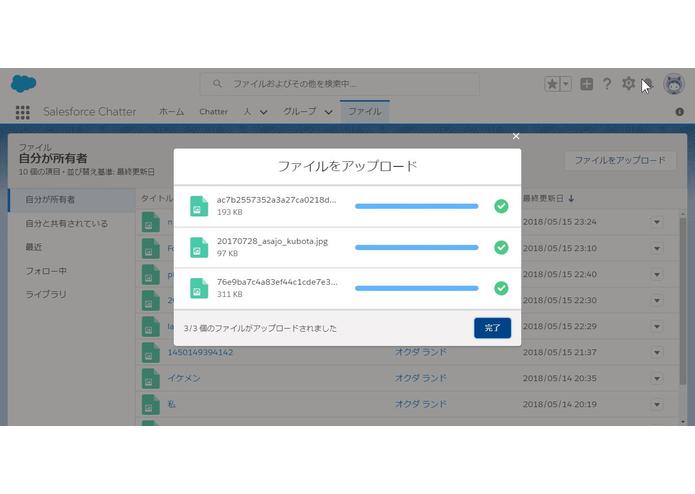Click file icon in 2018/05/15 22:30 row
Viewport: 695px width, 494px height.
(x=151, y=301)
